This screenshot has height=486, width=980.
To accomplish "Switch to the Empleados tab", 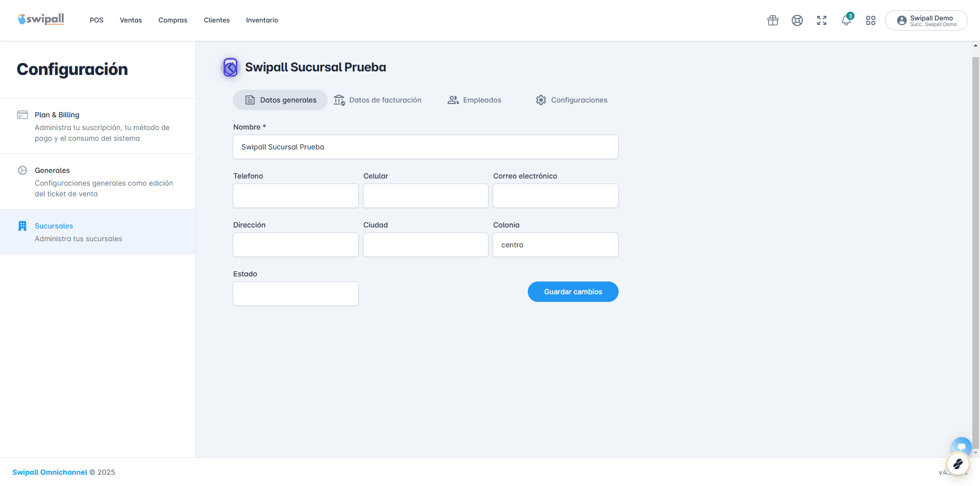I will (475, 100).
